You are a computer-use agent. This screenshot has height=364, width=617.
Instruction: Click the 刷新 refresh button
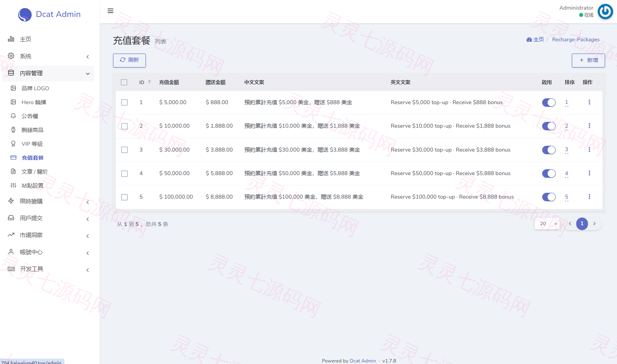point(129,60)
